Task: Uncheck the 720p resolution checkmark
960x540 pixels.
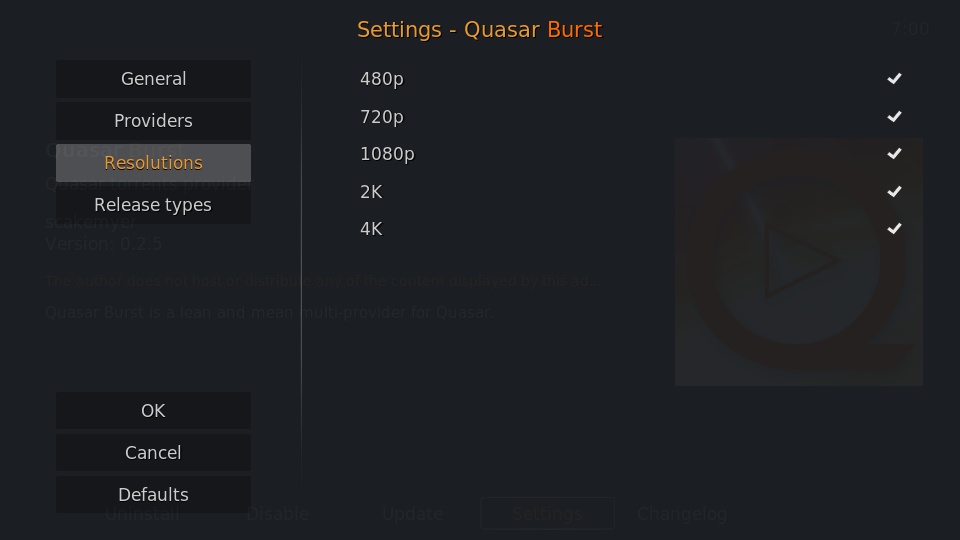Action: coord(894,116)
